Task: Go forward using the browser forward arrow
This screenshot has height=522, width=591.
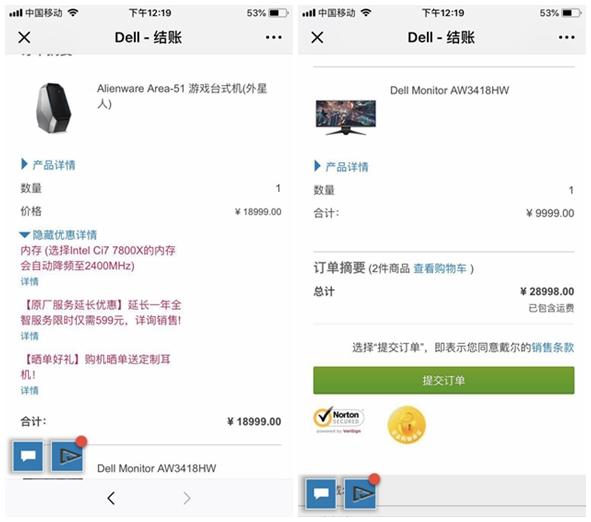Action: pos(187,498)
